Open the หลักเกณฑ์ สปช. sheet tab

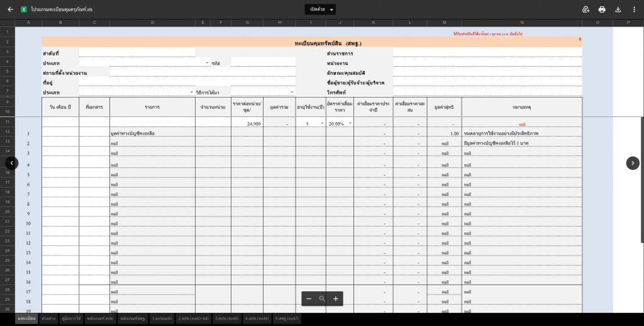(x=101, y=318)
